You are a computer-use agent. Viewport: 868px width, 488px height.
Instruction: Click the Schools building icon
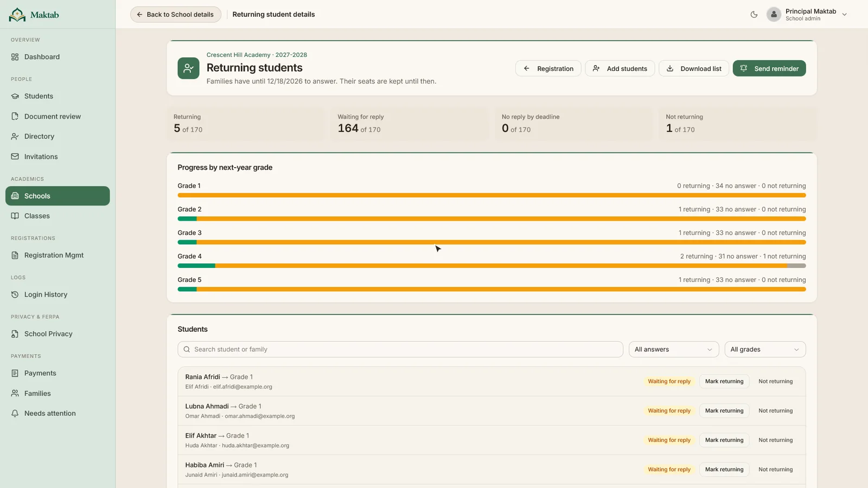(x=15, y=196)
